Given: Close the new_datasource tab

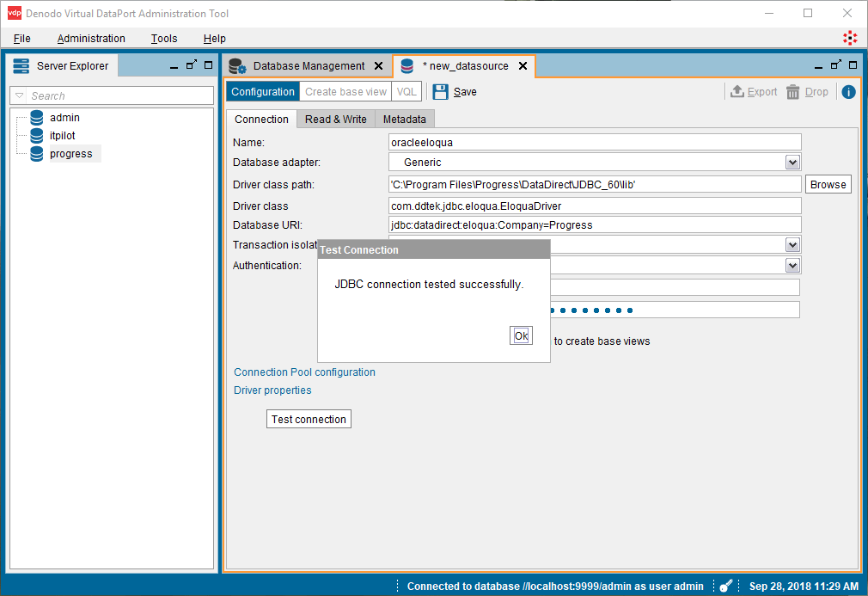Looking at the screenshot, I should click(522, 66).
